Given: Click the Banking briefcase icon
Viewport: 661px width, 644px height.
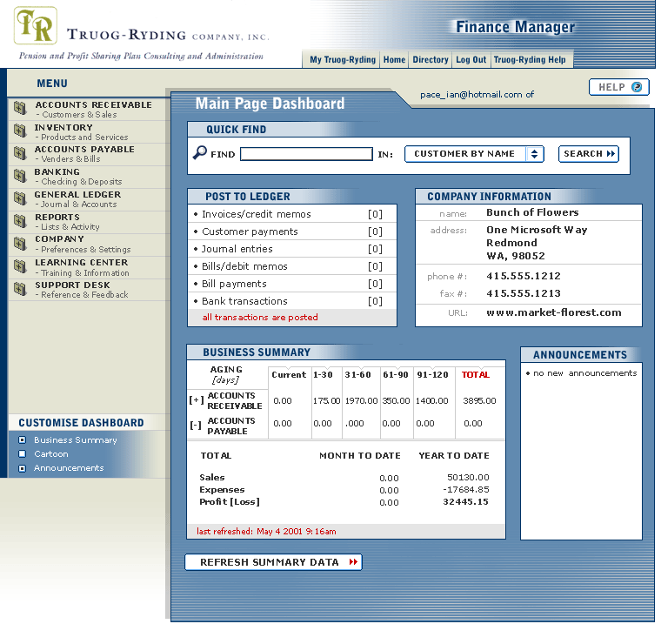Looking at the screenshot, I should 20,176.
